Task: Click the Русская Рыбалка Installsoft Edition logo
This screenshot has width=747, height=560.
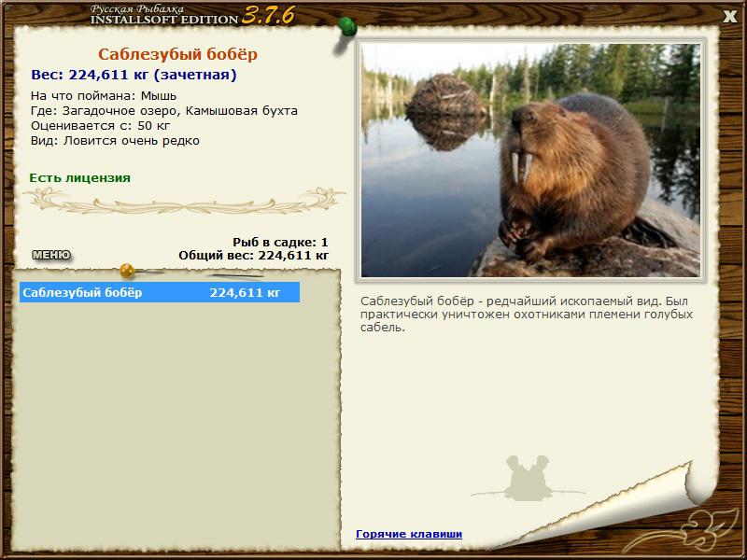Action: click(x=192, y=15)
